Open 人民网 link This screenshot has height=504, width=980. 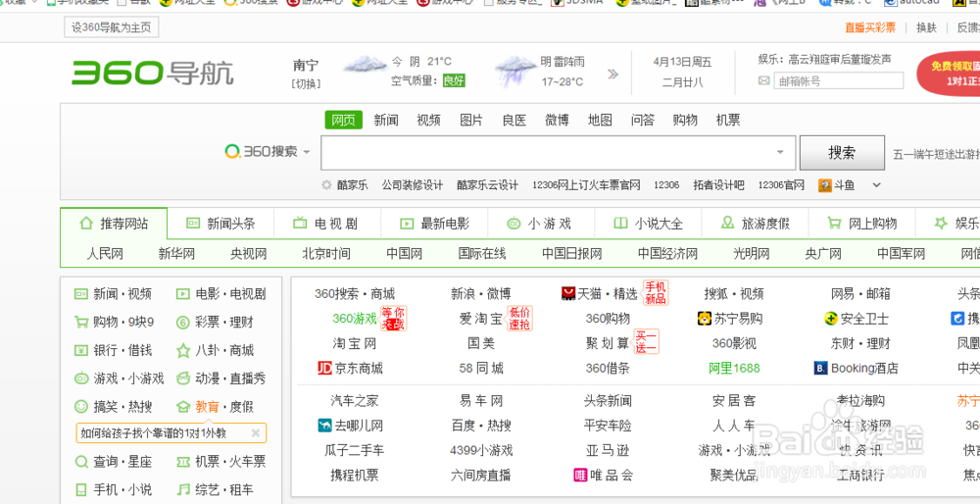click(x=105, y=254)
